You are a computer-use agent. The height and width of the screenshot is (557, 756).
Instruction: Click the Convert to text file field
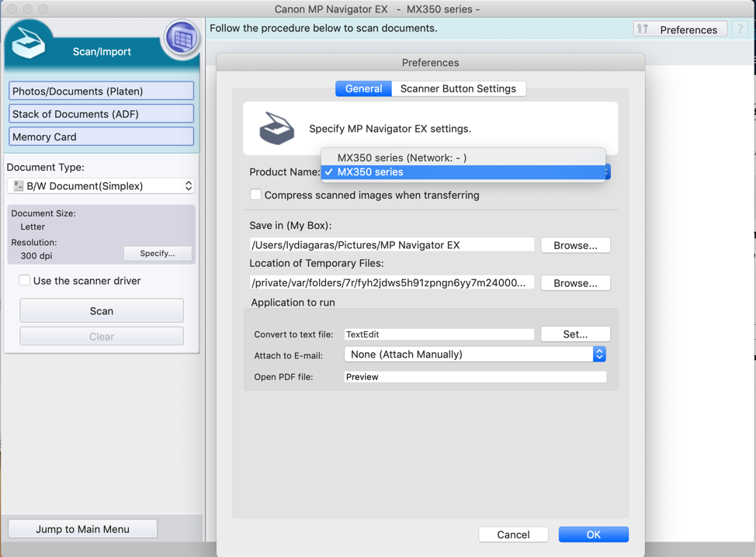(439, 334)
